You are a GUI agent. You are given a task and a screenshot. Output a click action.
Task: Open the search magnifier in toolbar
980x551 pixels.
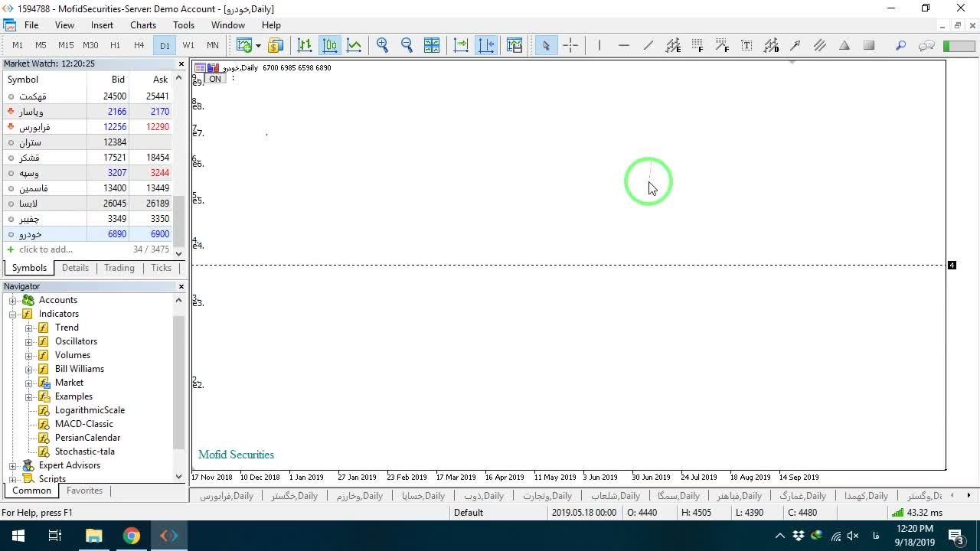901,46
